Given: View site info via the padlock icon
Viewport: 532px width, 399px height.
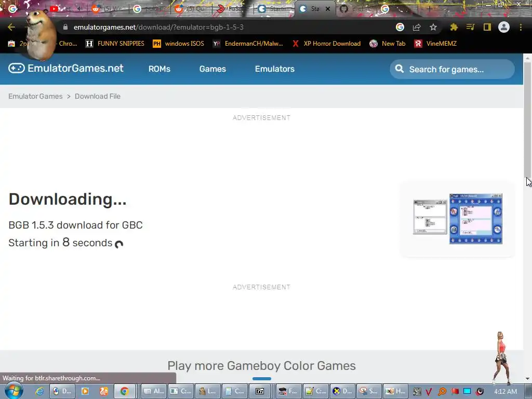Looking at the screenshot, I should click(65, 27).
